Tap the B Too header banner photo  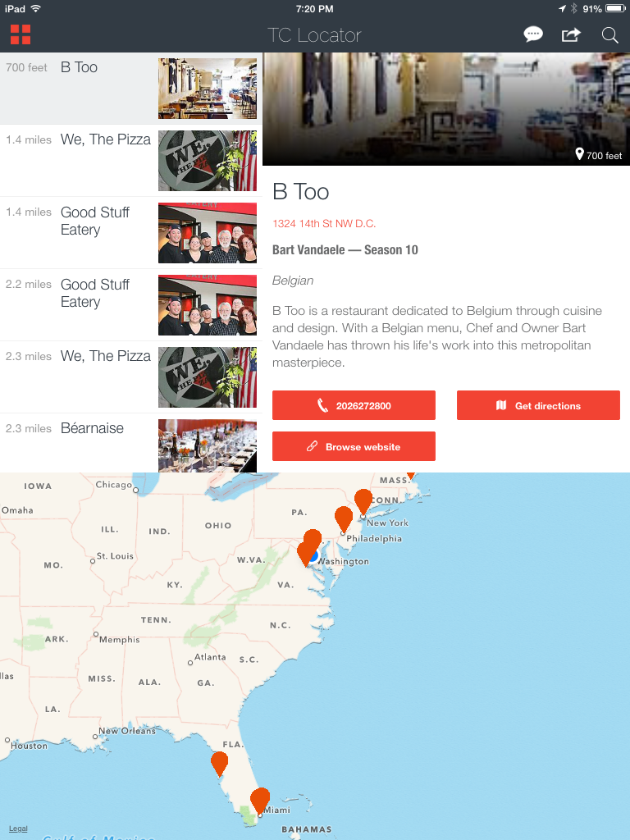coord(446,109)
